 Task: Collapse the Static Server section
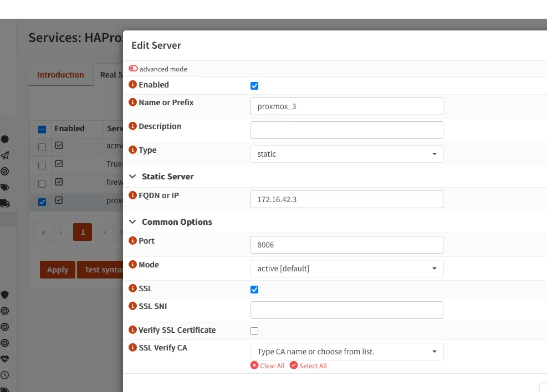(132, 177)
